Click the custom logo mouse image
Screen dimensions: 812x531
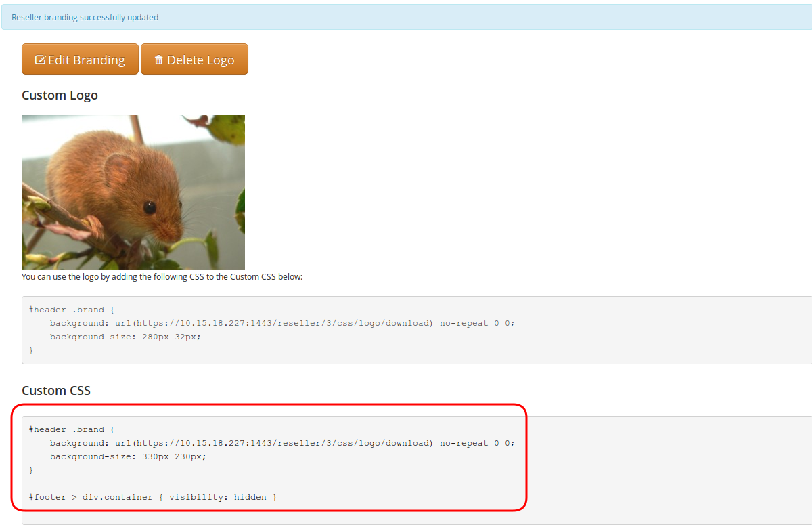(x=133, y=192)
